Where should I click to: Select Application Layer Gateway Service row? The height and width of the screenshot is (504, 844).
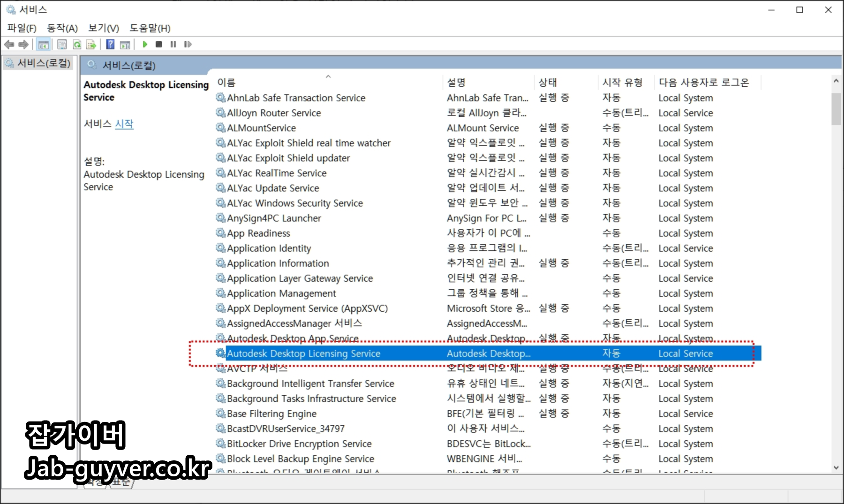pos(488,278)
